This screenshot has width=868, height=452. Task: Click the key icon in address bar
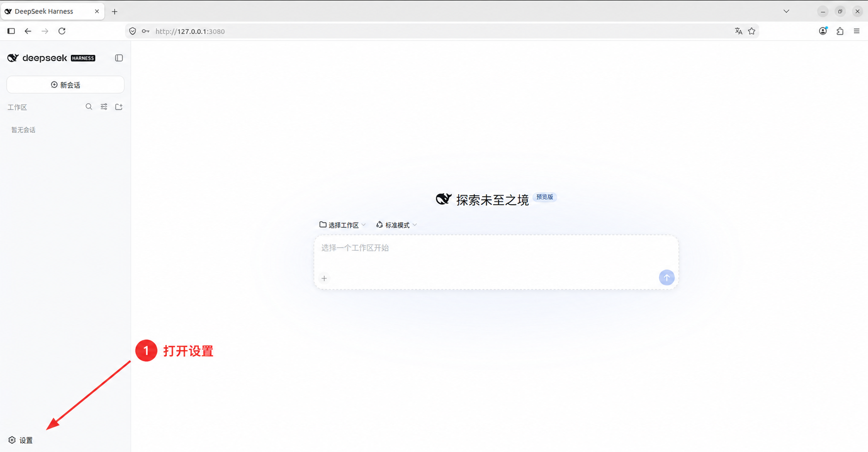[145, 31]
